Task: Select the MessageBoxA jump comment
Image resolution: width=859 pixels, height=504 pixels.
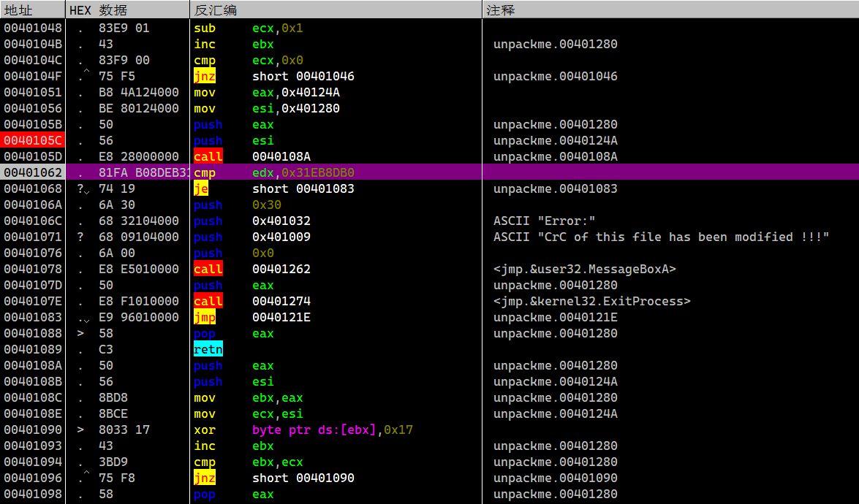Action: [x=584, y=269]
